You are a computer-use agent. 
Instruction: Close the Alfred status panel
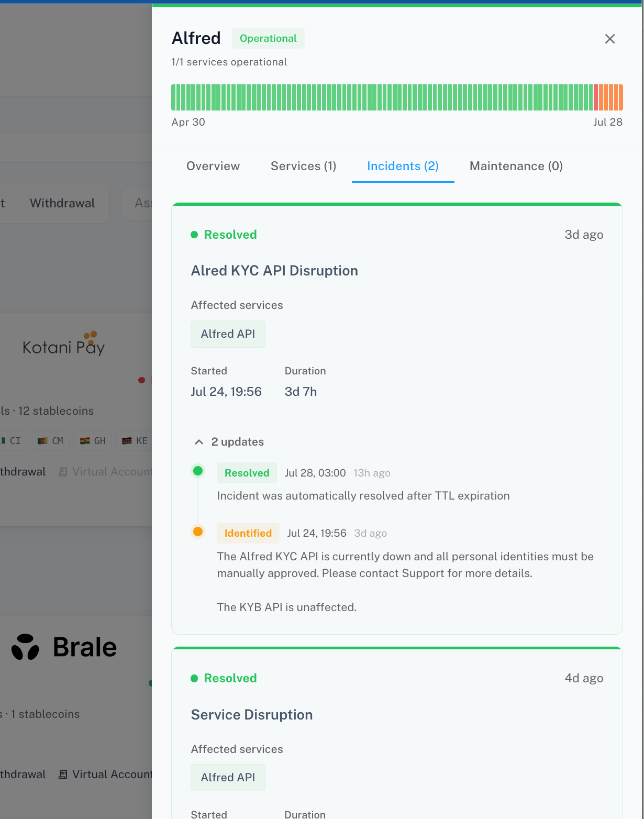coord(610,39)
